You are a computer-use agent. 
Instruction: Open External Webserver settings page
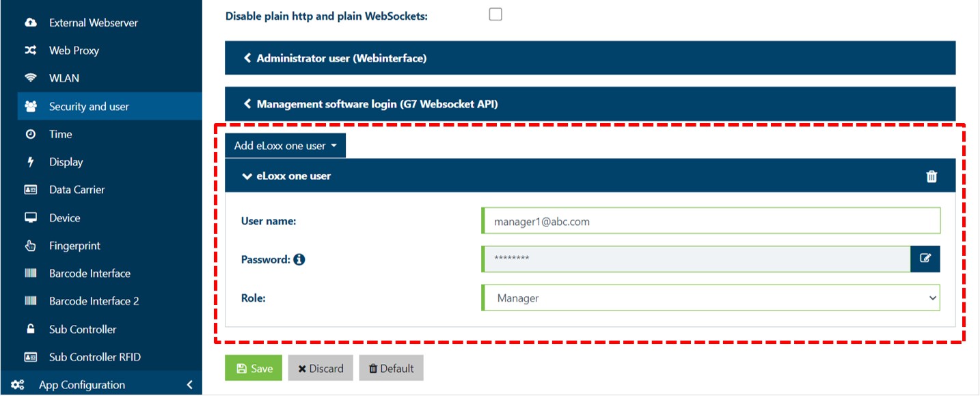coord(93,23)
